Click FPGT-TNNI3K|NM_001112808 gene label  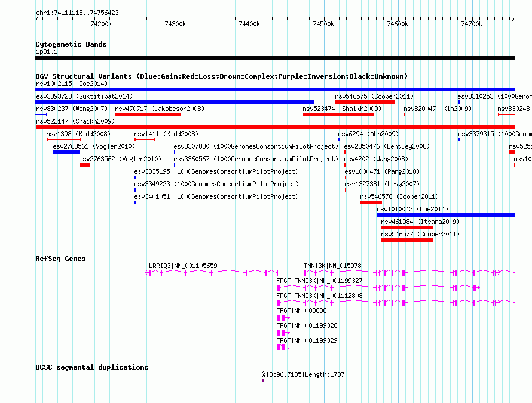pyautogui.click(x=319, y=296)
